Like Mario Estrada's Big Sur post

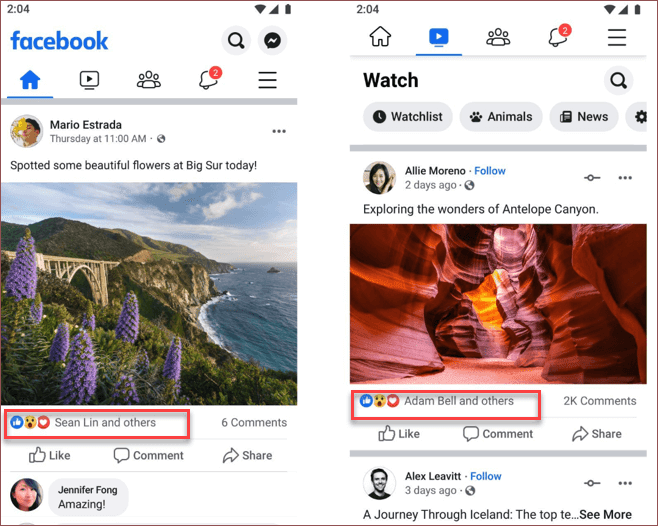tap(50, 455)
